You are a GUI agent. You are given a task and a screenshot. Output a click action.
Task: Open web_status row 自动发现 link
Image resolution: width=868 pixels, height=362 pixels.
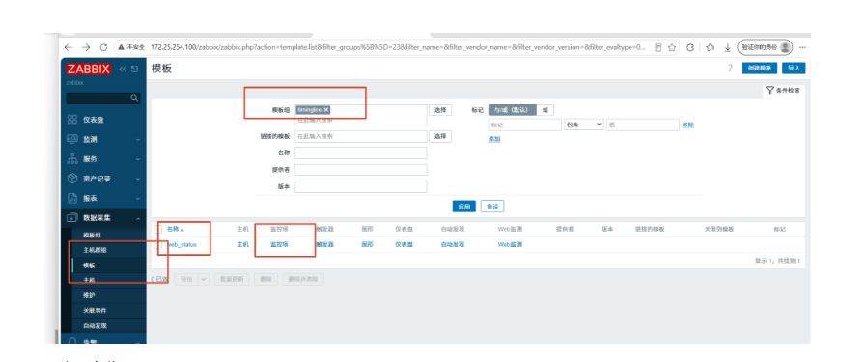[x=453, y=244]
